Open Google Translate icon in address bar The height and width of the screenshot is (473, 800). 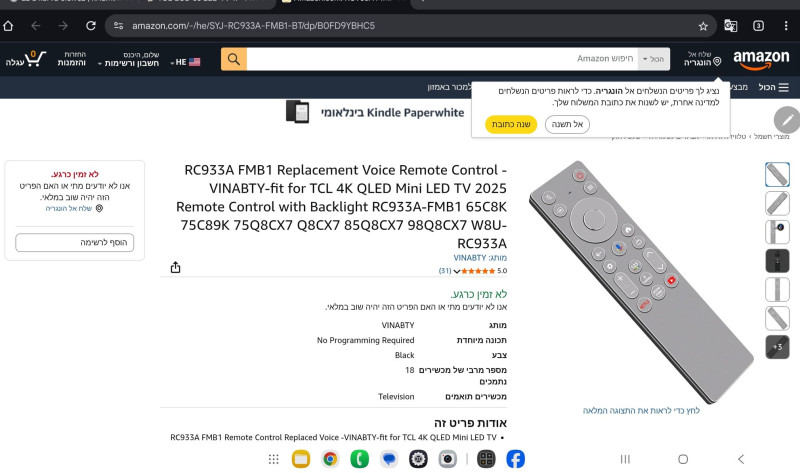pyautogui.click(x=731, y=26)
